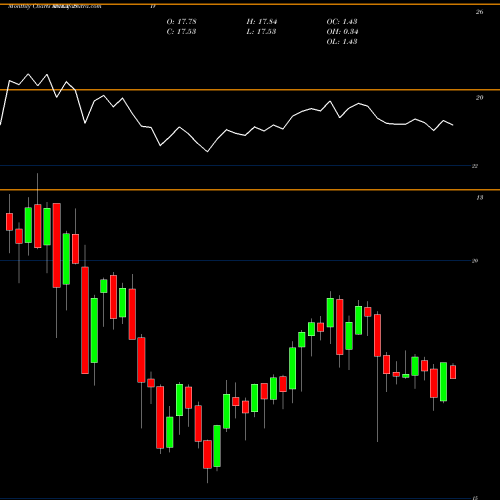
Task: Click the 'L: 17.53' low value
Action: 261,32
